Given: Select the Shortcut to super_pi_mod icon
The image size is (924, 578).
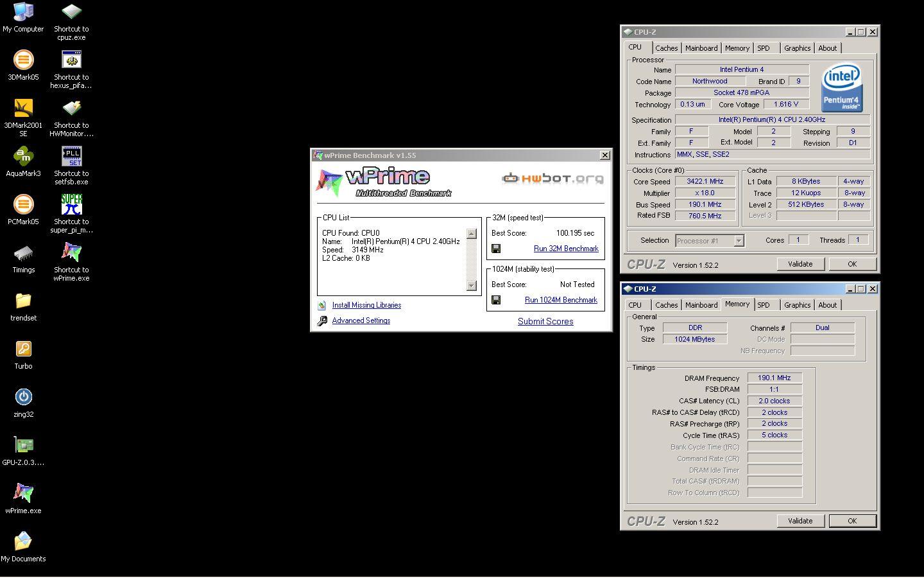Looking at the screenshot, I should pyautogui.click(x=71, y=214).
